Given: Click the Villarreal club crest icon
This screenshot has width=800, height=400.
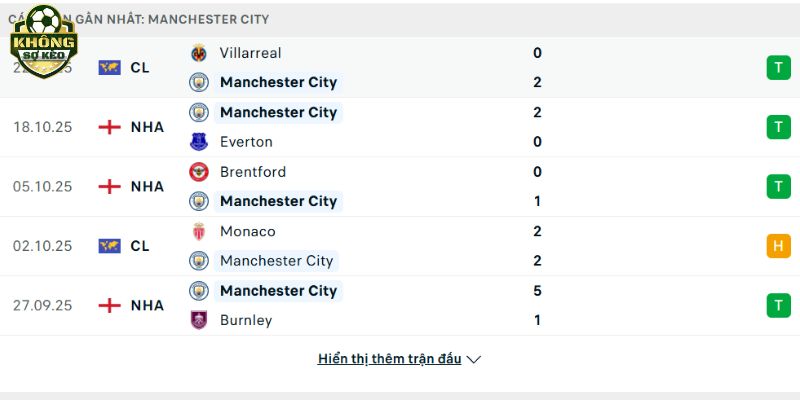Looking at the screenshot, I should point(199,53).
